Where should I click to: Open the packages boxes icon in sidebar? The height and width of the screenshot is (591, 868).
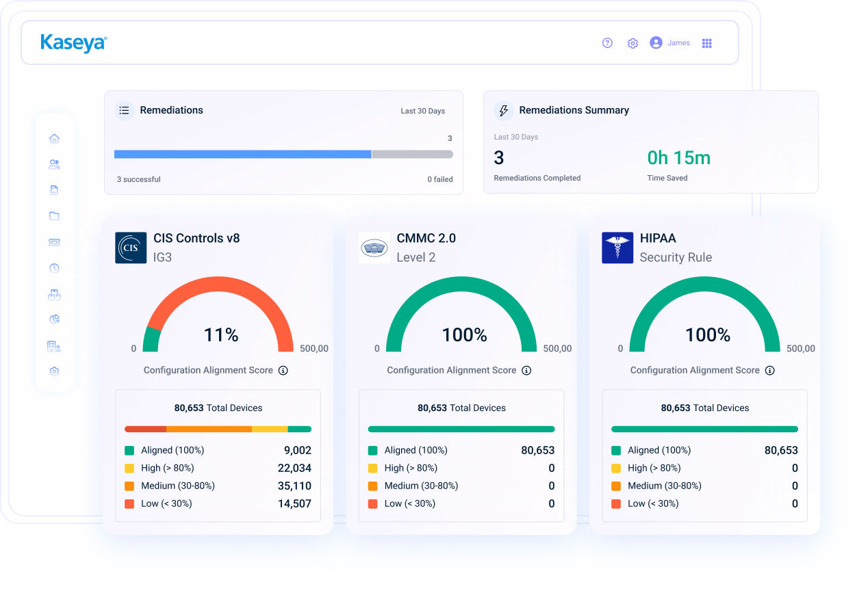[x=54, y=294]
